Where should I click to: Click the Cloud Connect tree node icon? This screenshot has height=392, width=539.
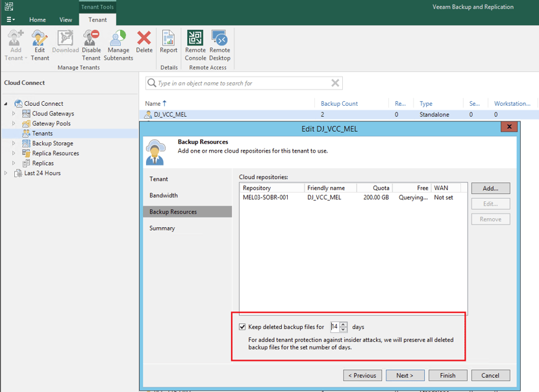(18, 103)
